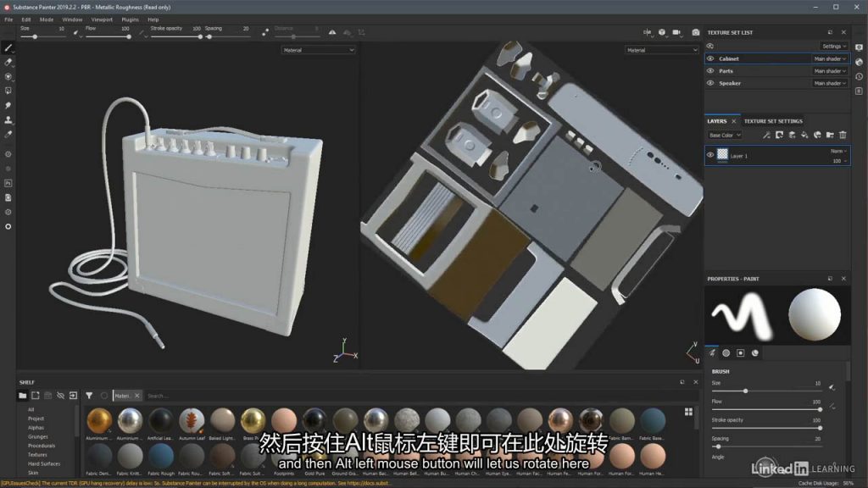This screenshot has width=868, height=488.
Task: Add a mask to the layer
Action: pos(780,135)
